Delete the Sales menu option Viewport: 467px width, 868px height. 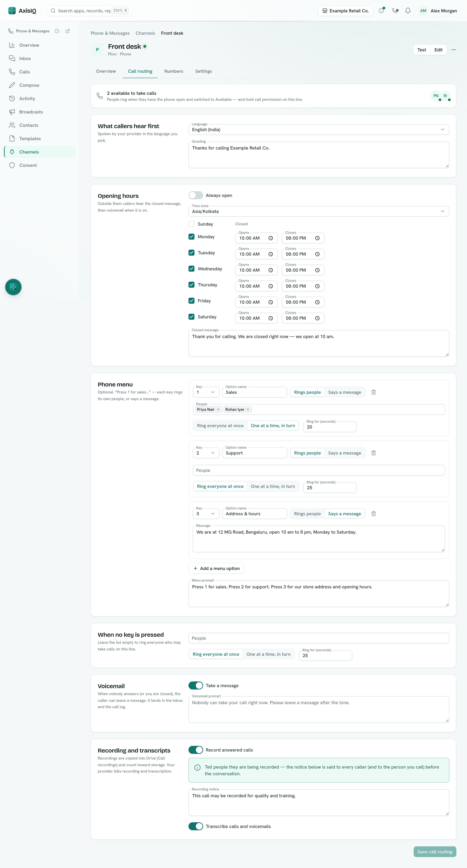pos(373,392)
